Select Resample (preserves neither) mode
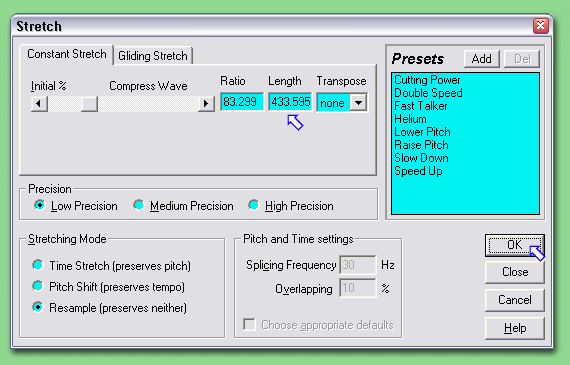 37,308
